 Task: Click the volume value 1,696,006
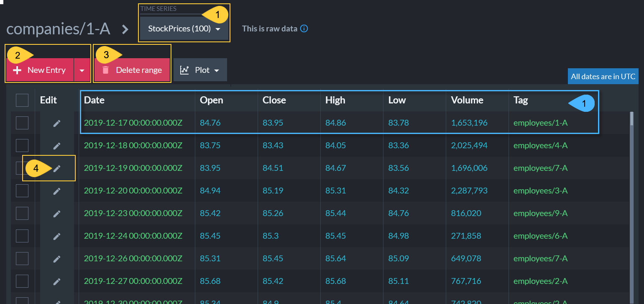pos(469,168)
